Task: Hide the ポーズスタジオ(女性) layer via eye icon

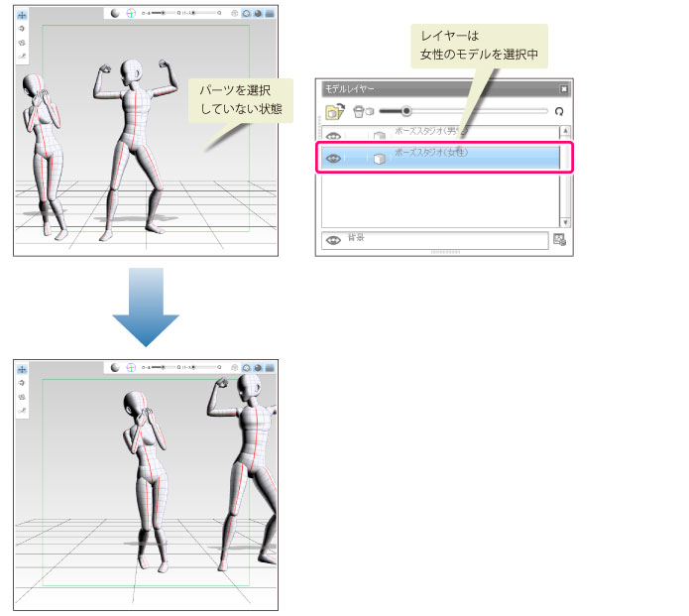Action: (x=333, y=159)
